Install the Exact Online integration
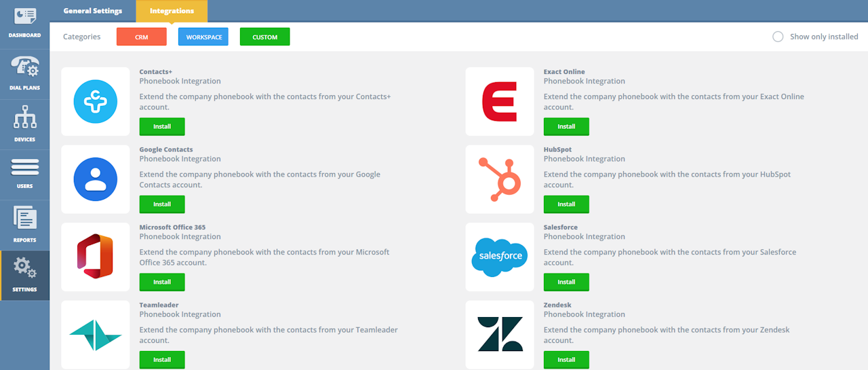868x370 pixels. 566,126
